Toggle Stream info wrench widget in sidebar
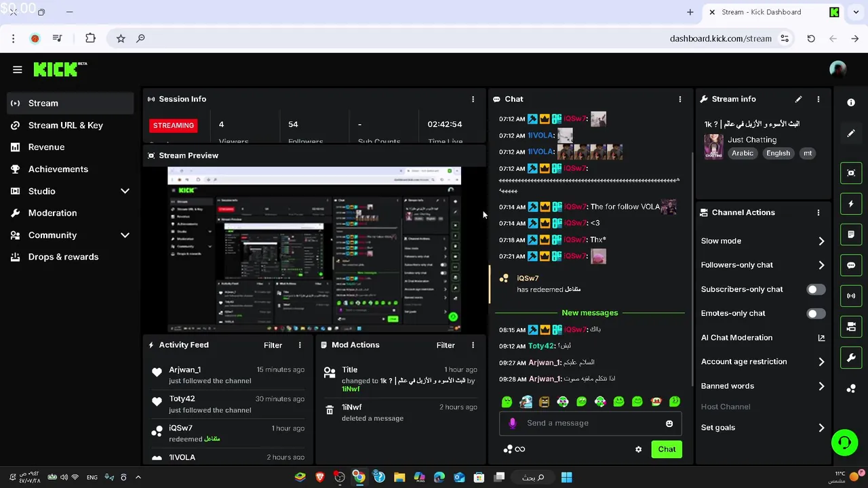Image resolution: width=868 pixels, height=488 pixels. point(851,357)
